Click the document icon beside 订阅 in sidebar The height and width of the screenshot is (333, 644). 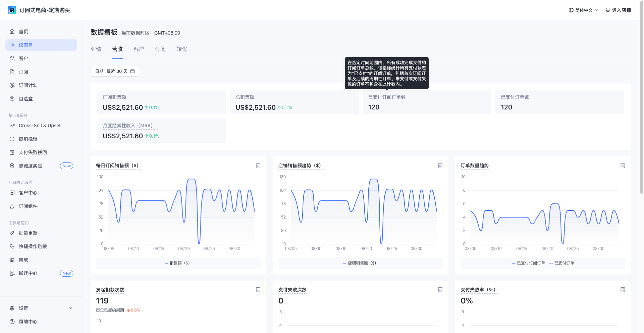[12, 72]
